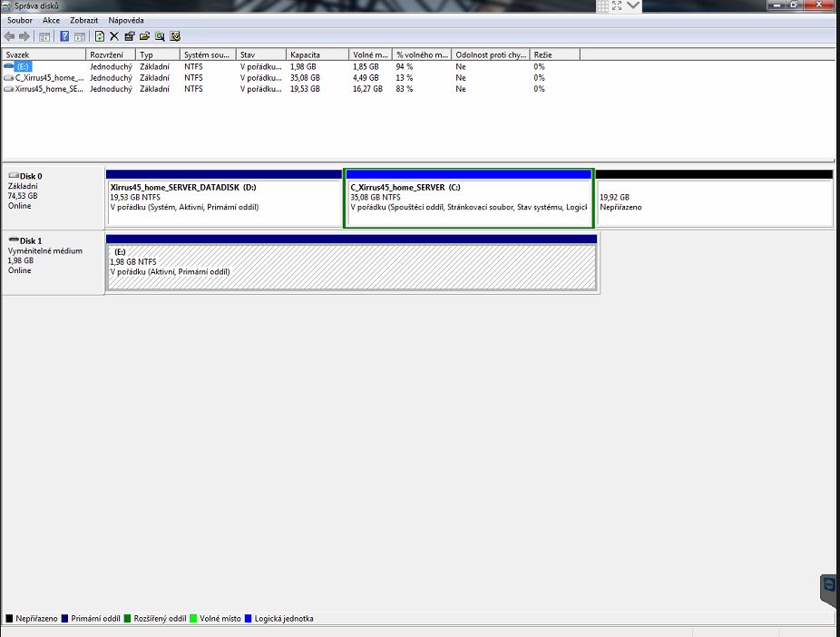Screen dimensions: 840x637
Task: Click the 13 % free percentage cell
Action: pos(404,78)
